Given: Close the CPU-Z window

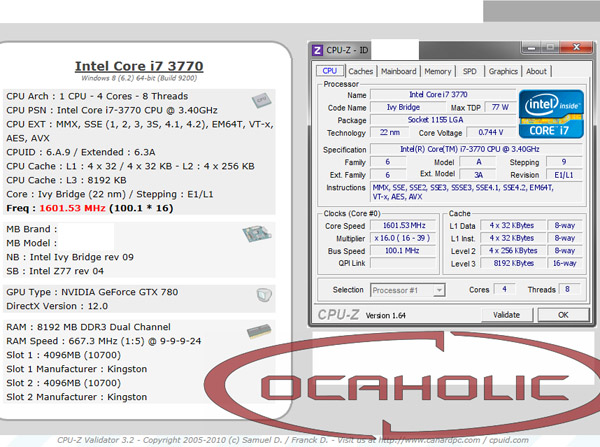Looking at the screenshot, I should tap(576, 47).
